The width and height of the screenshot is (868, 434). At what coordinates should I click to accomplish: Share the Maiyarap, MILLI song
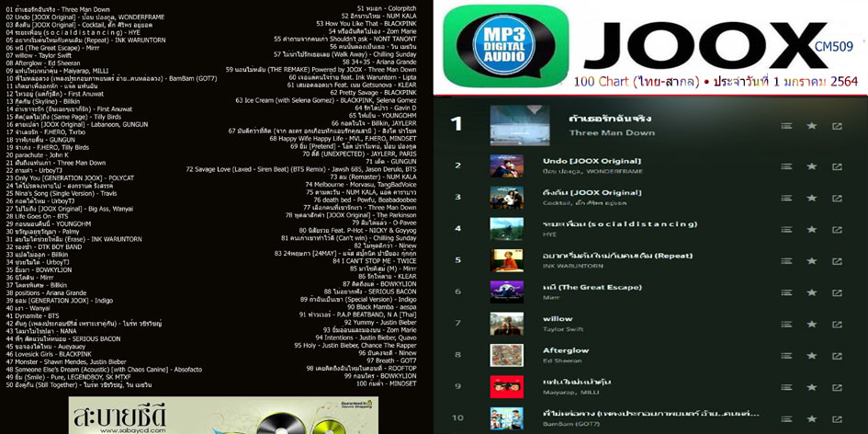[x=837, y=387]
